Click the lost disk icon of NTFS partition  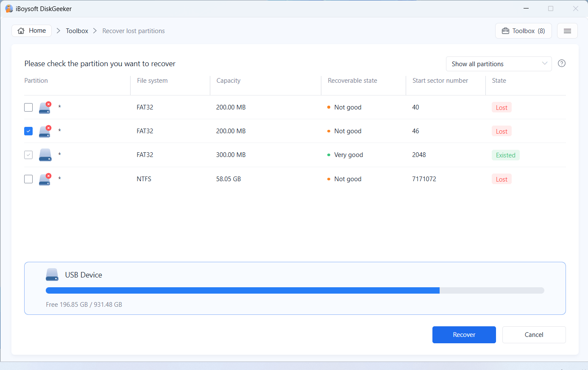45,179
